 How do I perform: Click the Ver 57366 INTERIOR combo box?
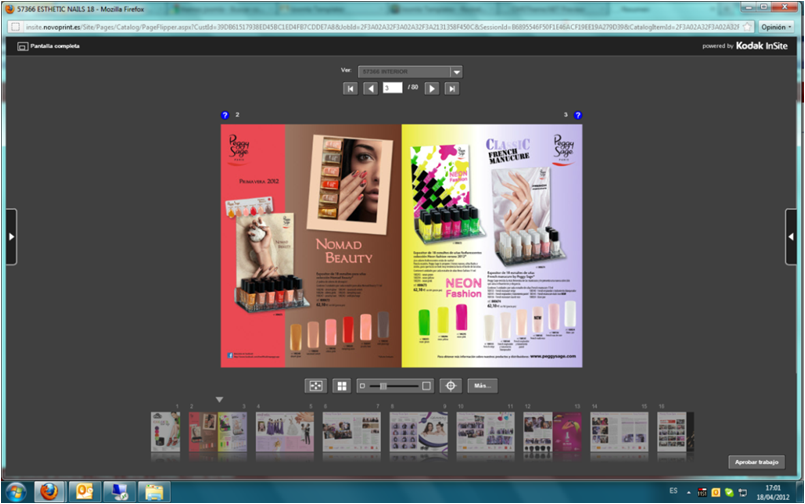coord(410,72)
